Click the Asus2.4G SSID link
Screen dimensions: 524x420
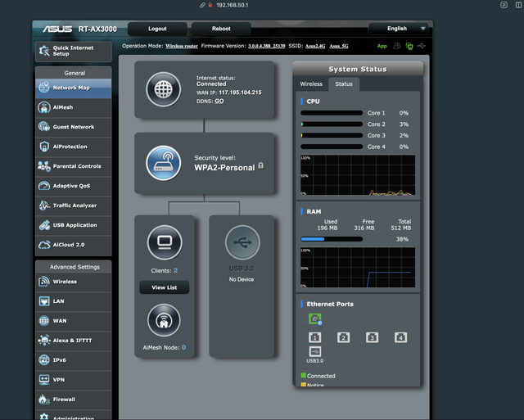[x=315, y=46]
